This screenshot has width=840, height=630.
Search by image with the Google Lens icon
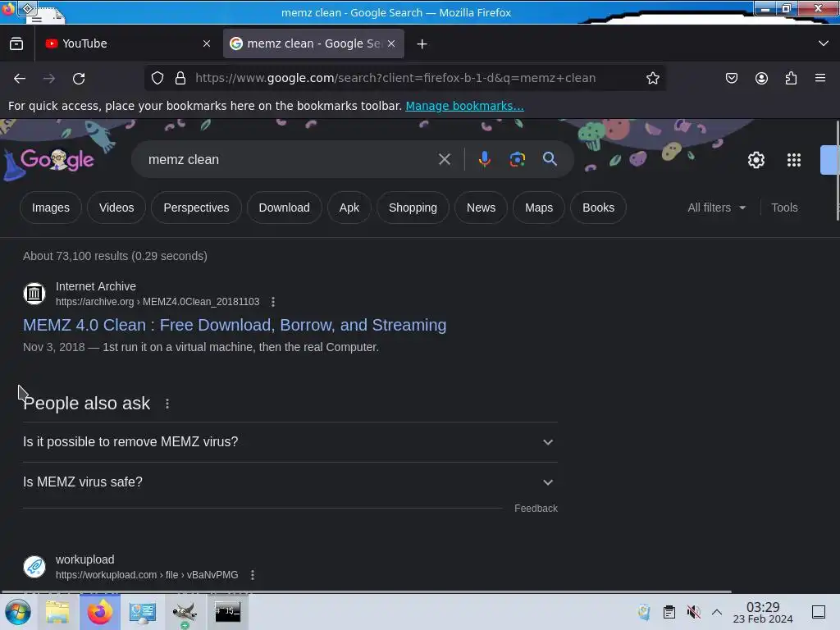coord(517,159)
